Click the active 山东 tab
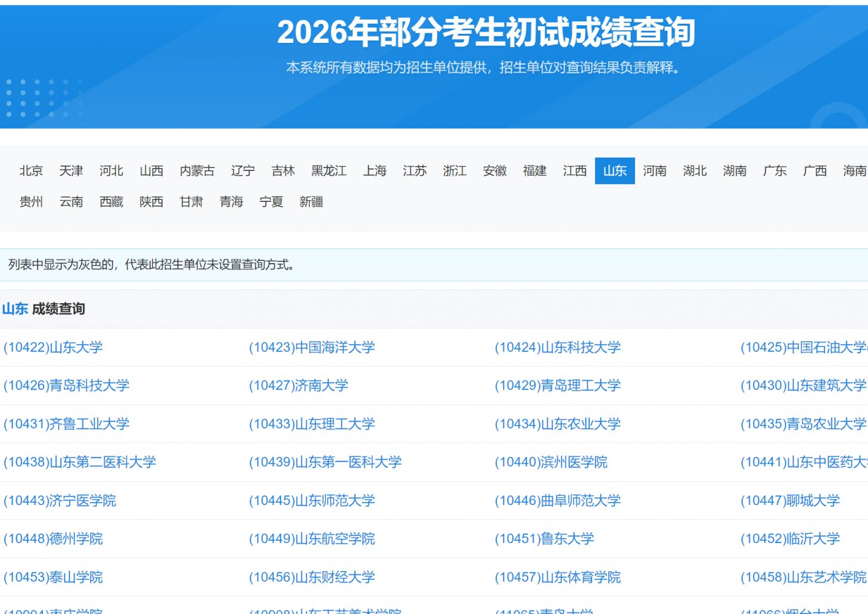The width and height of the screenshot is (868, 614). [x=615, y=171]
